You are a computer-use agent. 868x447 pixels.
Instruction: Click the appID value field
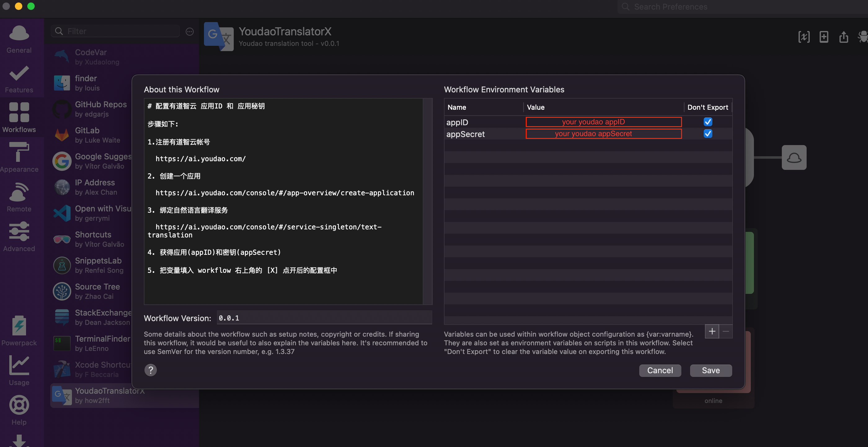point(603,122)
